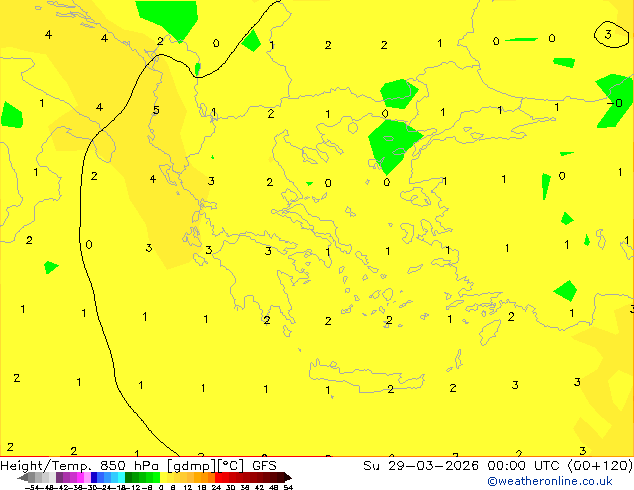The image size is (634, 490).
Task: Click the island of Crete outline
Action: click(367, 376)
